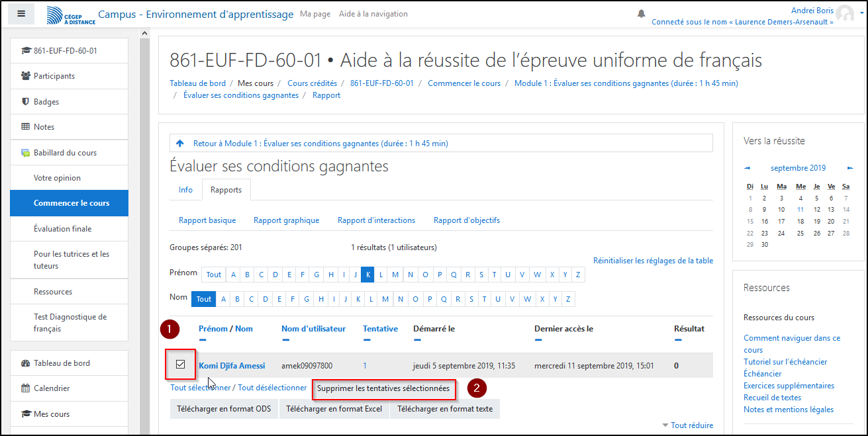The height and width of the screenshot is (436, 868).
Task: Open the user menu dropdown arrow
Action: point(859,14)
